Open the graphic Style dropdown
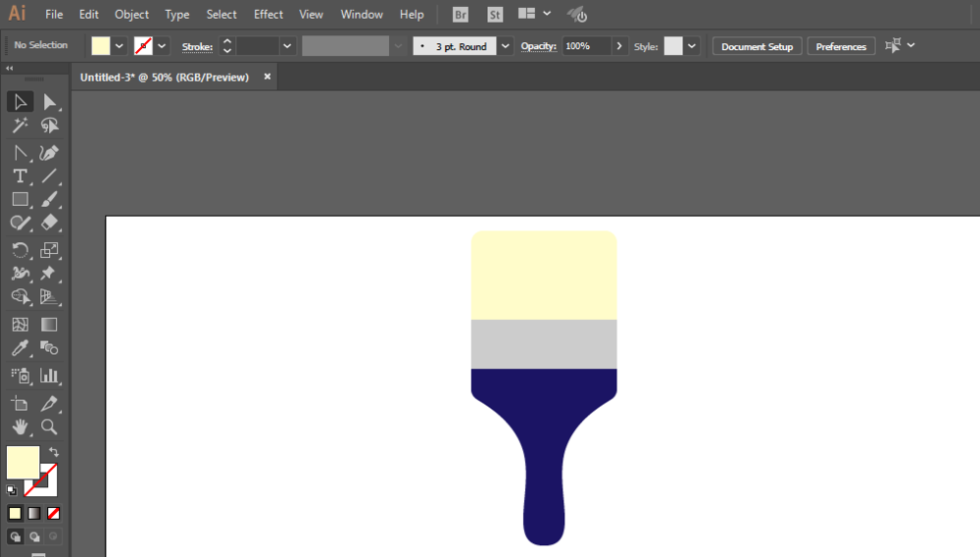This screenshot has height=557, width=980. click(x=692, y=46)
